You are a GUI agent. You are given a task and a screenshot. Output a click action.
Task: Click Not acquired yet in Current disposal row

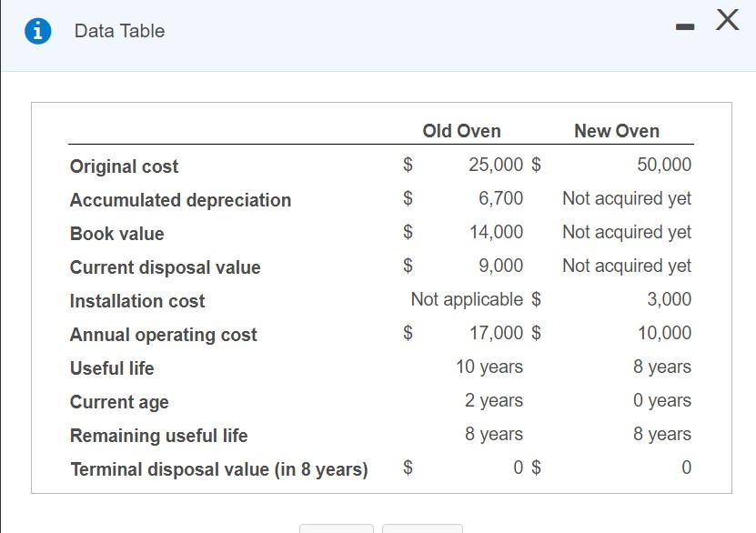(x=627, y=266)
